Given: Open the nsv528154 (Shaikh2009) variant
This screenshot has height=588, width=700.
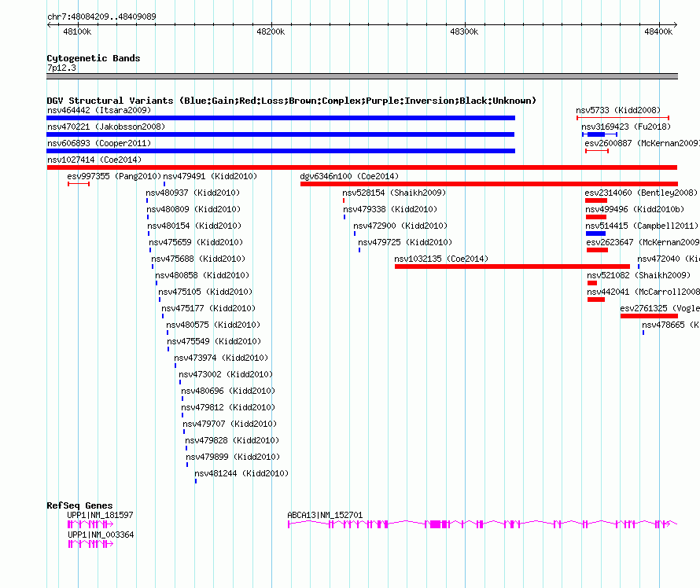Looking at the screenshot, I should (x=394, y=193).
